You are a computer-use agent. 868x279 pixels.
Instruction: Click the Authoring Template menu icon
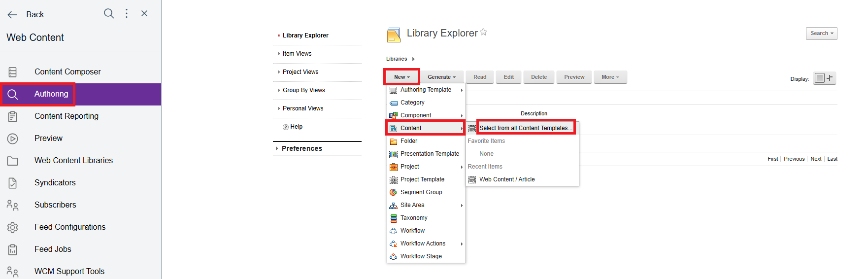393,90
